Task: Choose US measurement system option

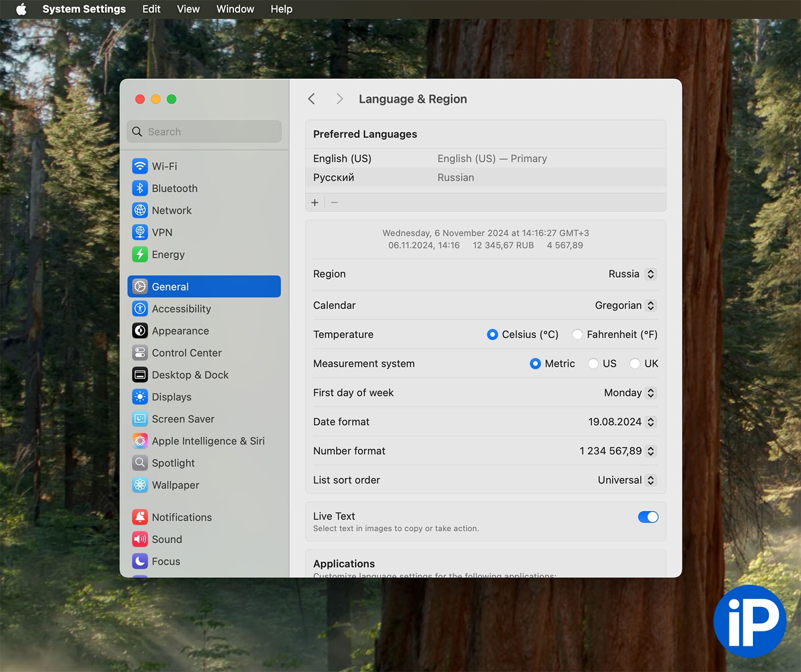Action: click(593, 364)
